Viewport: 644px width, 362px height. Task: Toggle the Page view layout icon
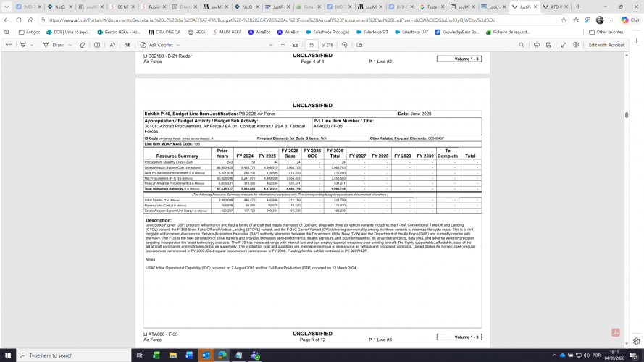coord(359,45)
